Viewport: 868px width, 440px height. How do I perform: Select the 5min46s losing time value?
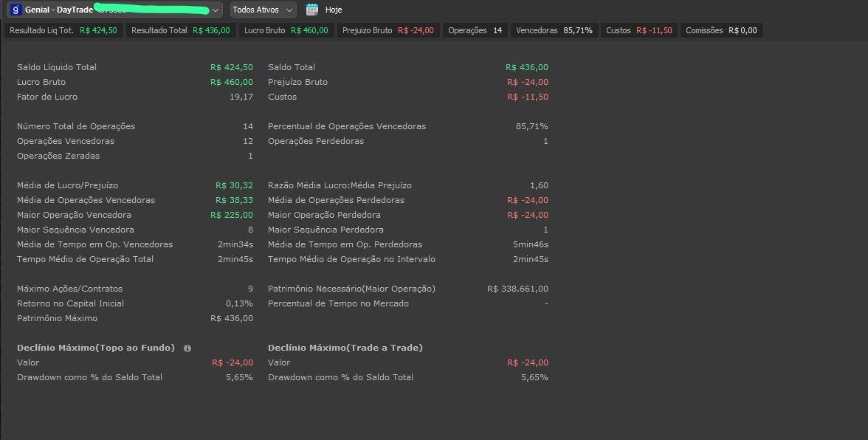pos(531,244)
